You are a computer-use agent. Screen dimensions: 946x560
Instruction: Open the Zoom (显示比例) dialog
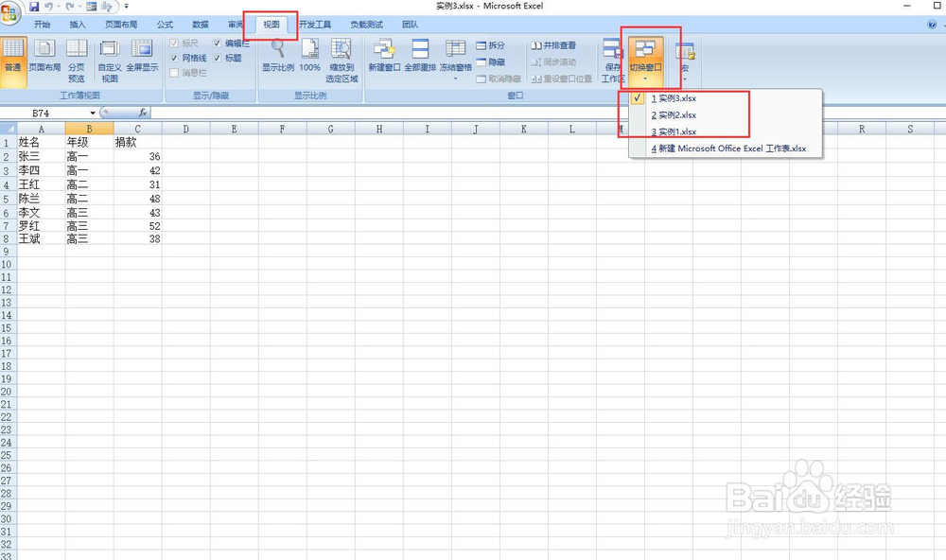coord(278,56)
